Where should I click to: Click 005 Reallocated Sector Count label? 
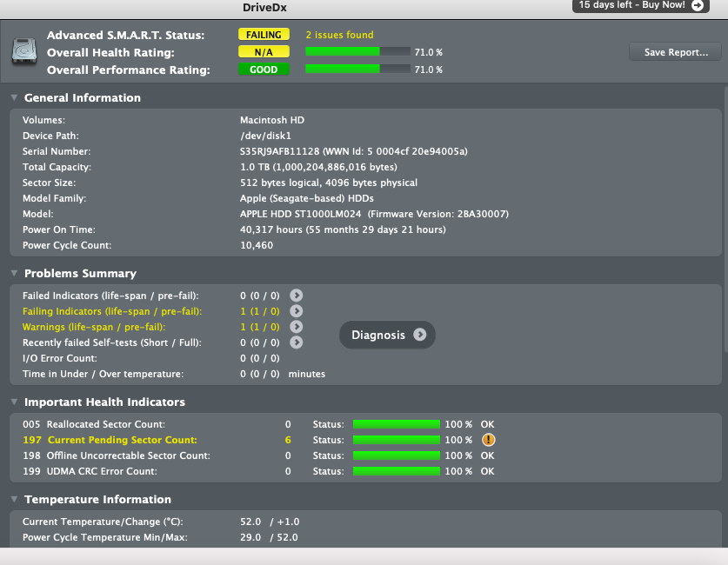[x=94, y=424]
